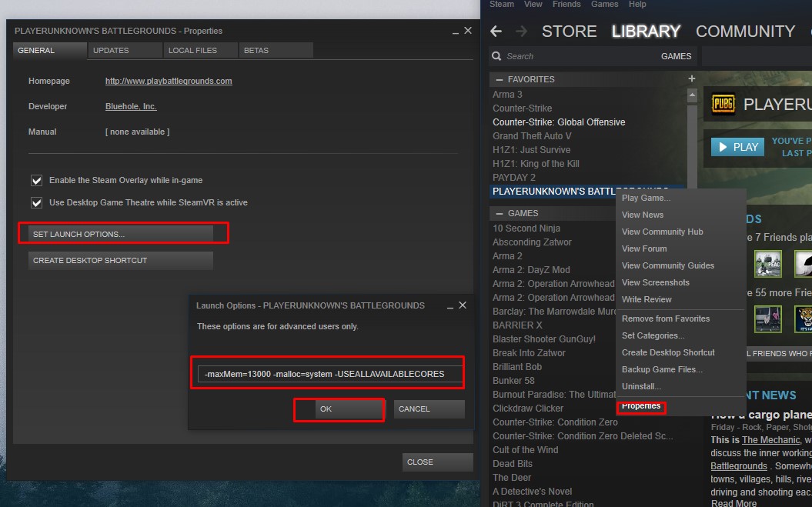Confirm launch options with OK

[x=350, y=409]
